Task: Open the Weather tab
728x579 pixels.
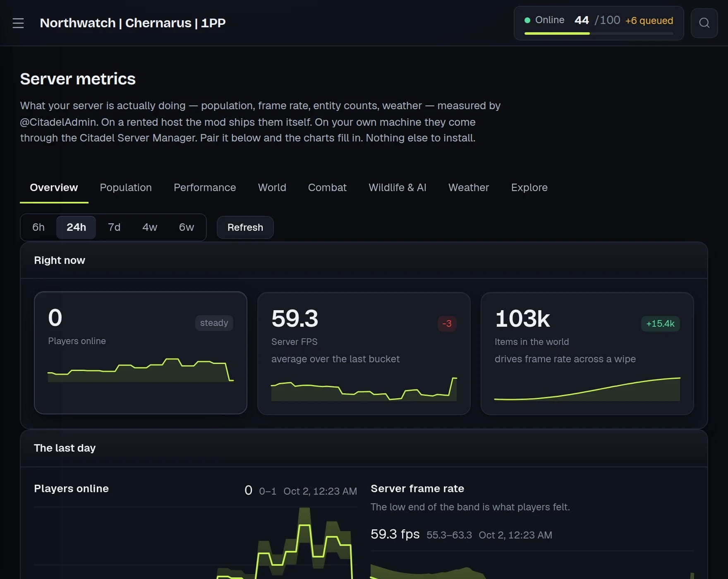Action: point(468,187)
